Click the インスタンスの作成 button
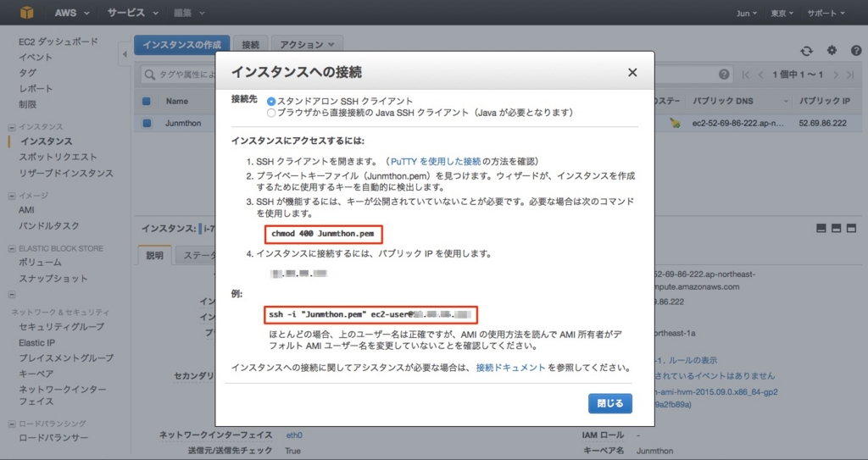This screenshot has height=460, width=868. point(181,45)
